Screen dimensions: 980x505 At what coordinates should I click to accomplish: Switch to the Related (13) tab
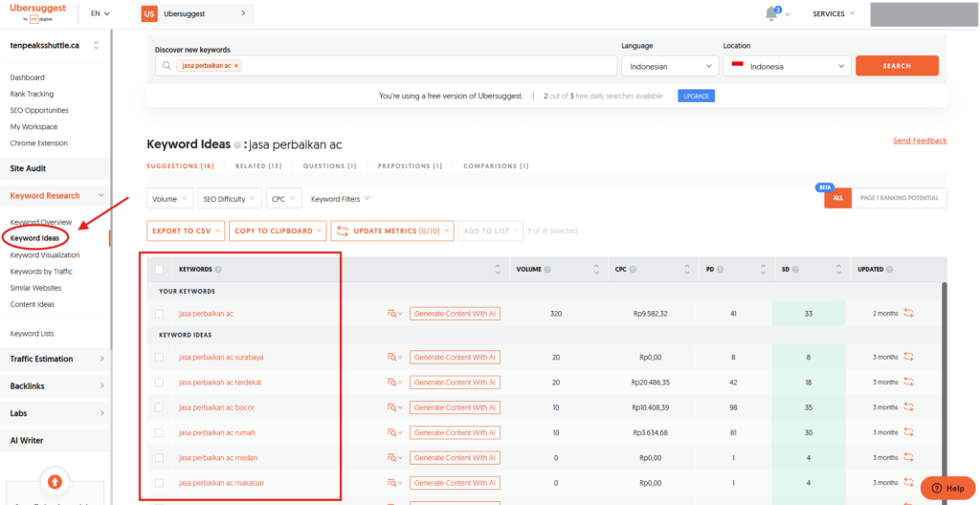[258, 166]
